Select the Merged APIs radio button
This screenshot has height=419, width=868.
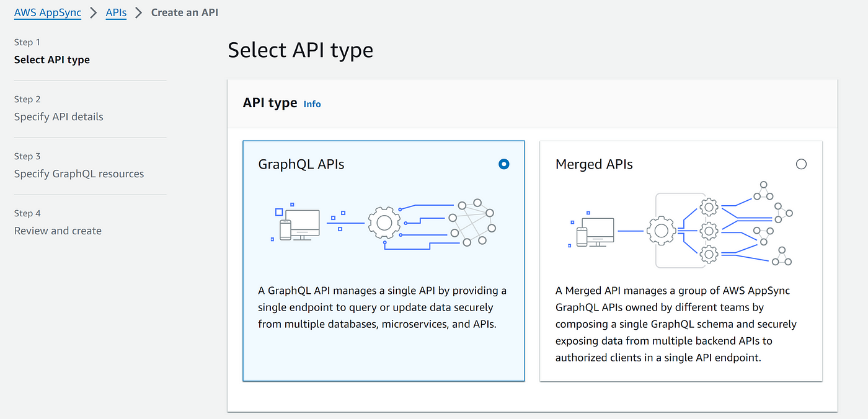click(x=801, y=164)
